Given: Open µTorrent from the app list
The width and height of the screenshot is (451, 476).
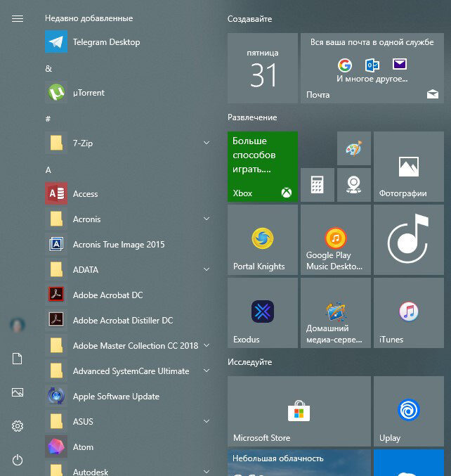Looking at the screenshot, I should click(x=127, y=93).
